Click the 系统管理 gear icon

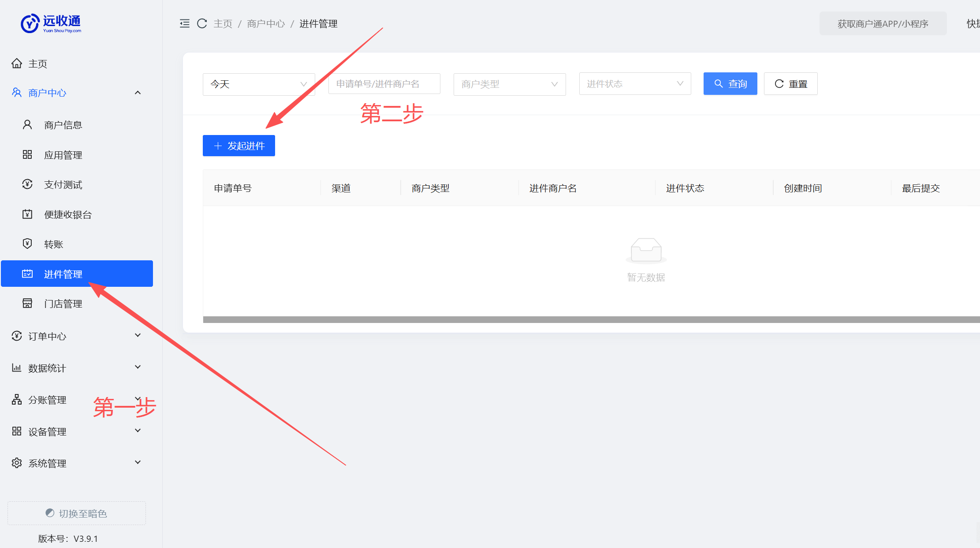point(16,463)
